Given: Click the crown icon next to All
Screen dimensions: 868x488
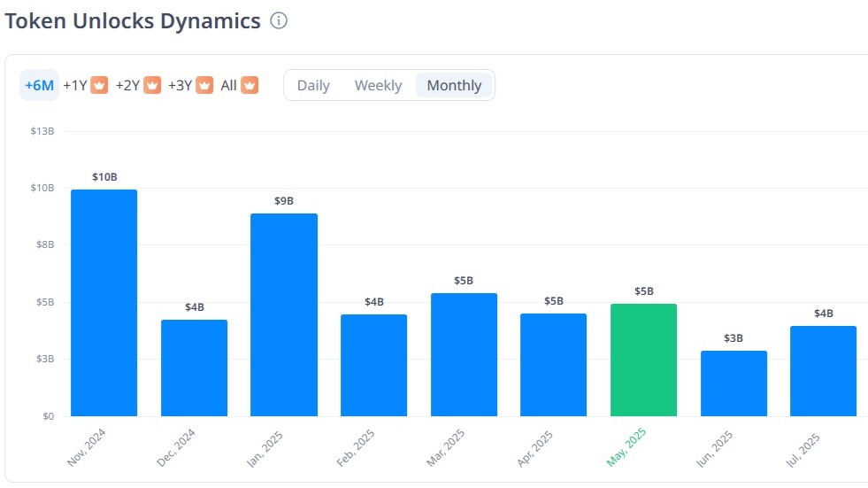Looking at the screenshot, I should pos(250,85).
